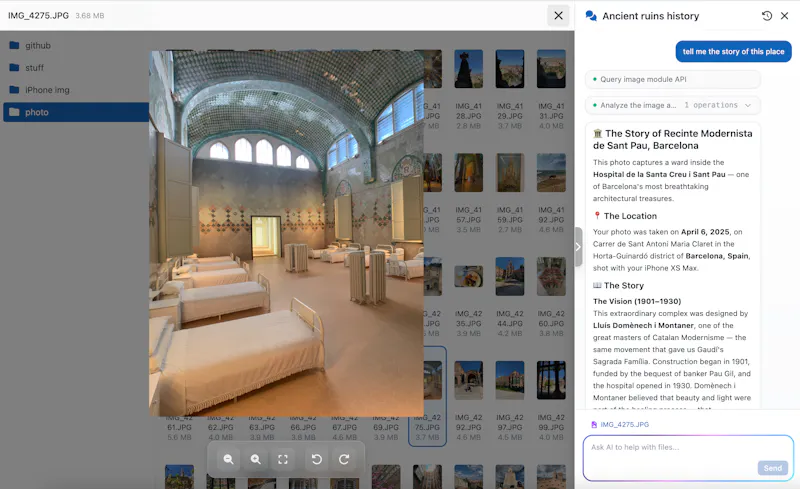
Task: Select the photo folder
Action: tap(76, 112)
